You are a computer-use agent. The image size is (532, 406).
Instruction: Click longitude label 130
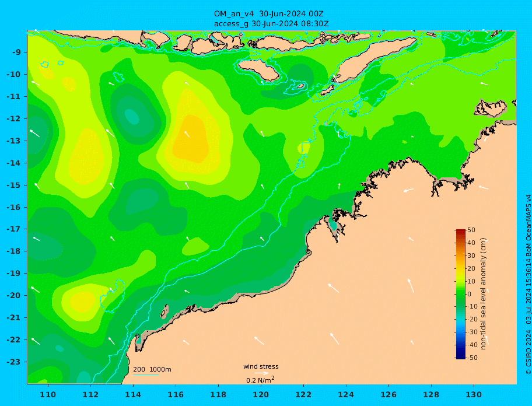474,395
